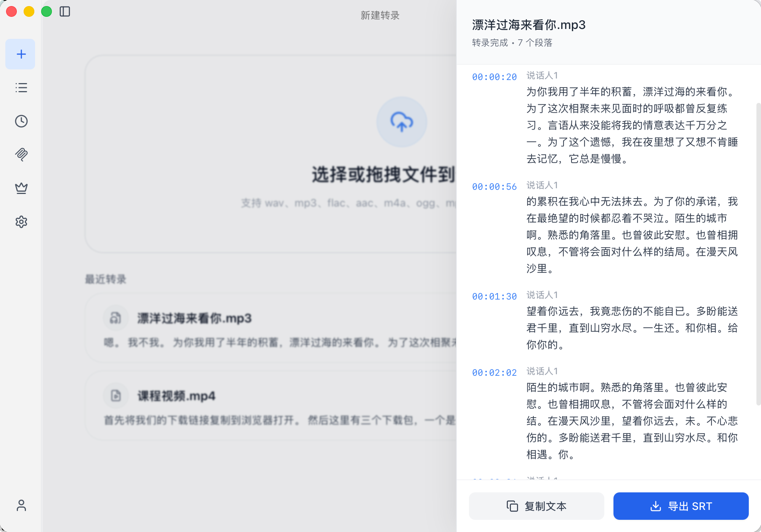Click 说话人1 label at 00:02:02
The height and width of the screenshot is (532, 761).
coord(542,371)
